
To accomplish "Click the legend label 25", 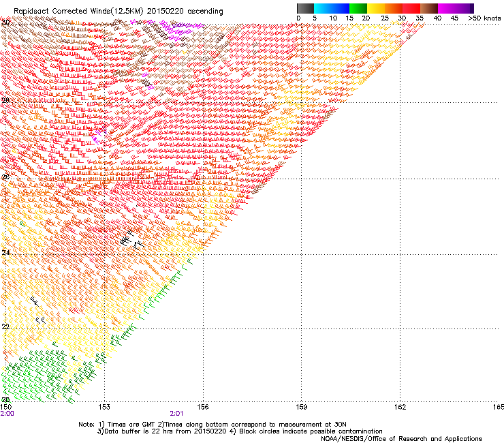I will [x=385, y=18].
